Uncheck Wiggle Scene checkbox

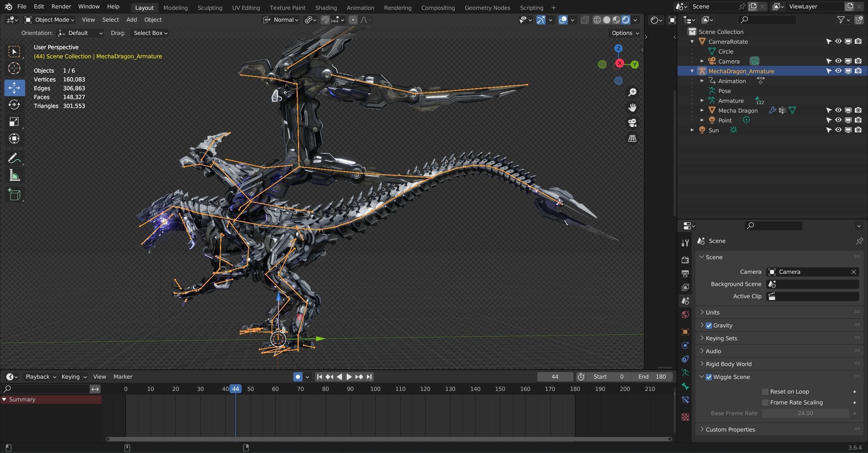click(x=709, y=377)
